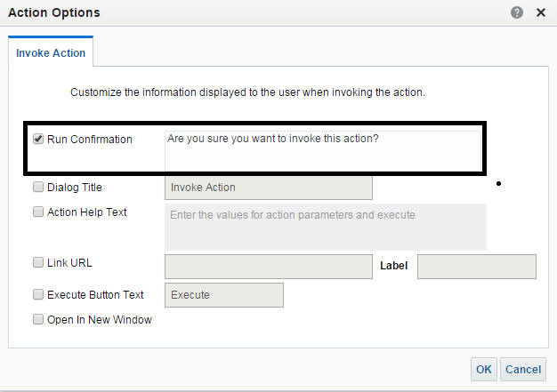The width and height of the screenshot is (557, 392).
Task: Enable the Execute Button Text checkbox
Action: click(38, 294)
